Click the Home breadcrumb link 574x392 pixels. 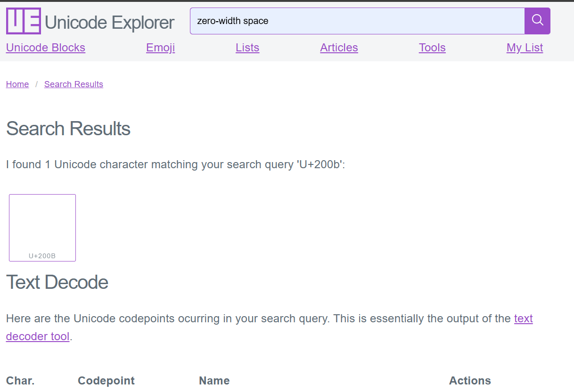click(x=17, y=84)
